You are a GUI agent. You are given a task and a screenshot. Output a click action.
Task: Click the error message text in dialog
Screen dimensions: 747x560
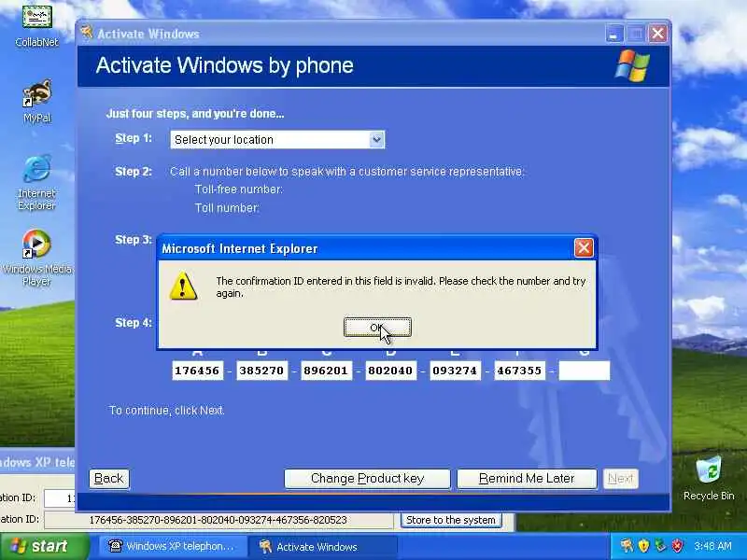click(x=401, y=287)
